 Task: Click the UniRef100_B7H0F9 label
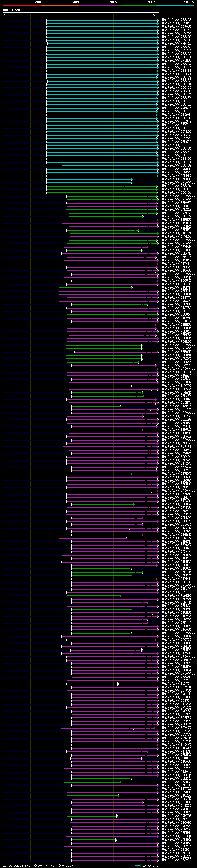coord(176,203)
